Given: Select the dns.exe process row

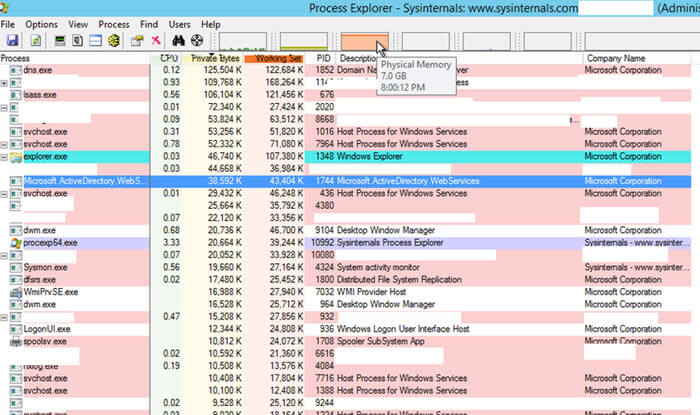Looking at the screenshot, I should [346, 70].
